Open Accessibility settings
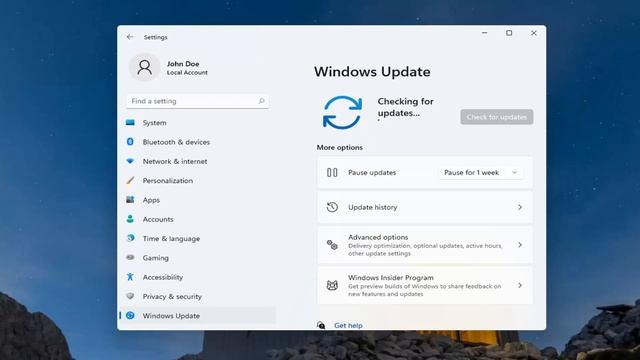This screenshot has width=640, height=360. 198,277
